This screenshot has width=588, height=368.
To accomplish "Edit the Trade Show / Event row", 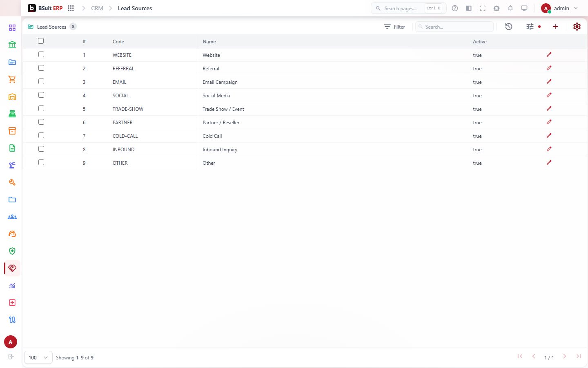I will 549,108.
